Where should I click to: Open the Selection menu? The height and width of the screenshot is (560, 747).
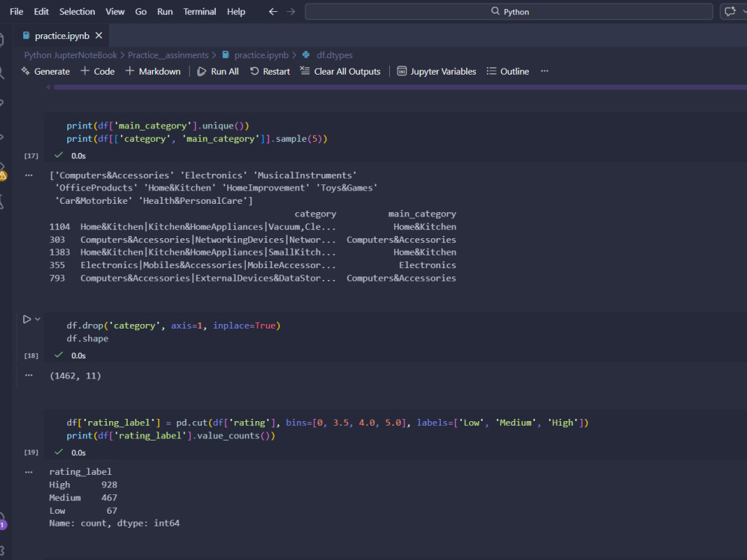pyautogui.click(x=77, y=11)
